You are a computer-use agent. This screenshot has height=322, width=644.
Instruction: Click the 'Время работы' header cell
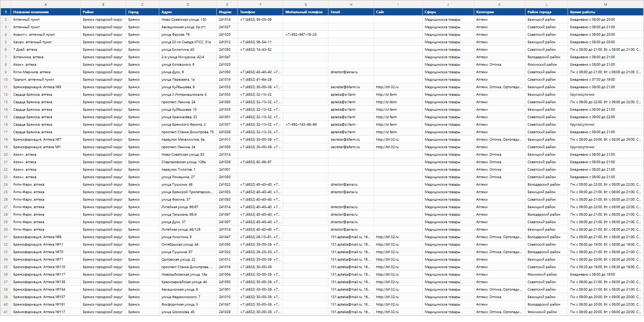[x=605, y=12]
